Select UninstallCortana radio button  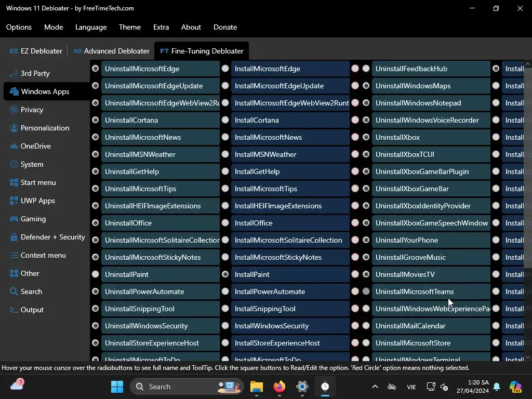click(96, 120)
